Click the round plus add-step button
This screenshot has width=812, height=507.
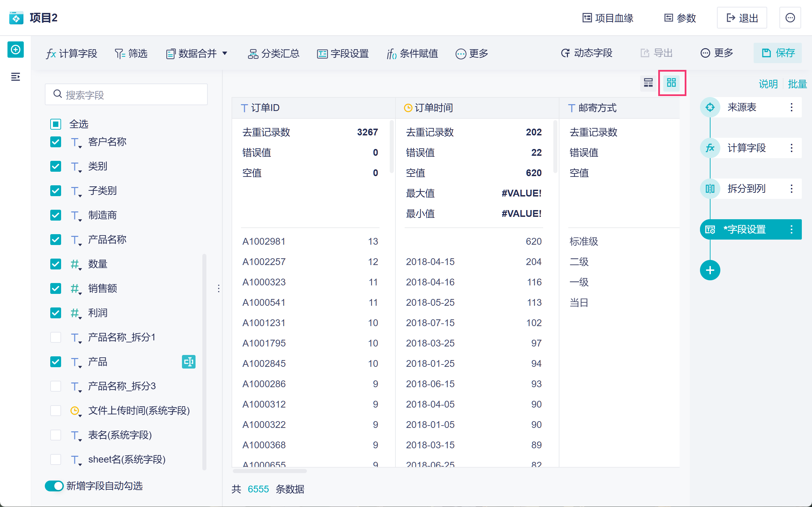click(709, 270)
